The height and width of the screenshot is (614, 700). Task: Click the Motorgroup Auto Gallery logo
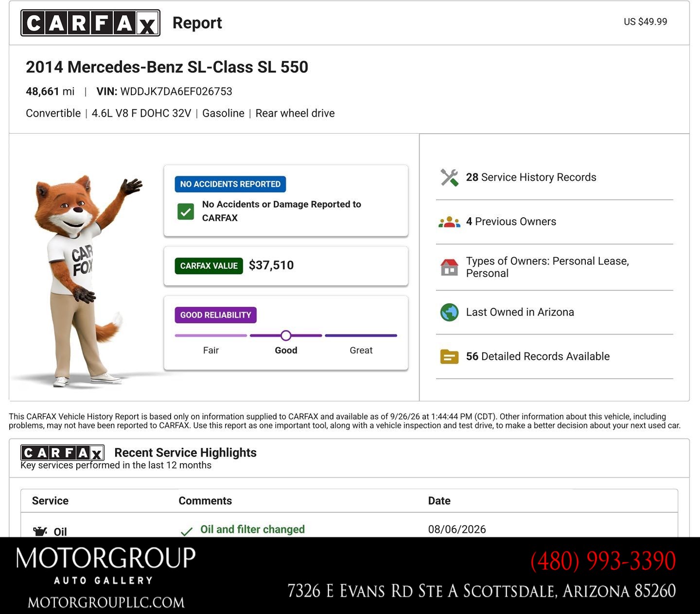[106, 565]
